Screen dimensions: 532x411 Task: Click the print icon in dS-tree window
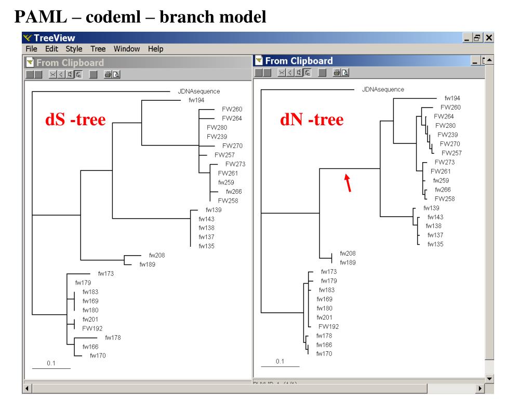tap(108, 74)
